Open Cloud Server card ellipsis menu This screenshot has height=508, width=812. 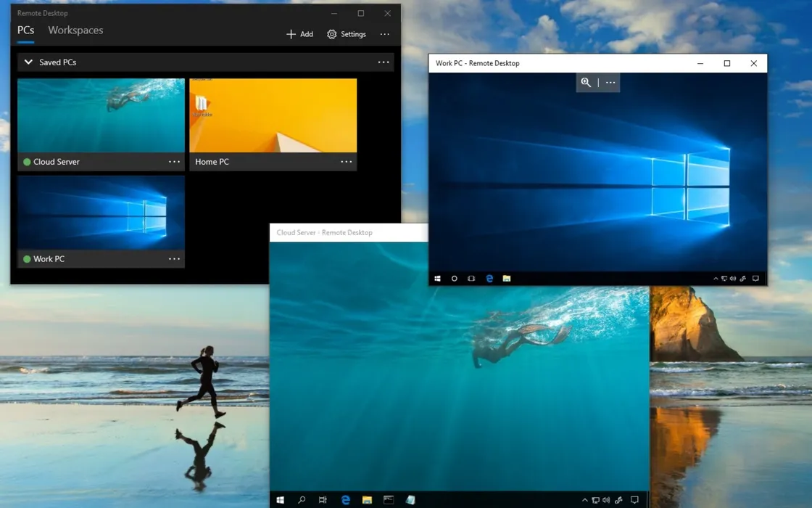(174, 162)
